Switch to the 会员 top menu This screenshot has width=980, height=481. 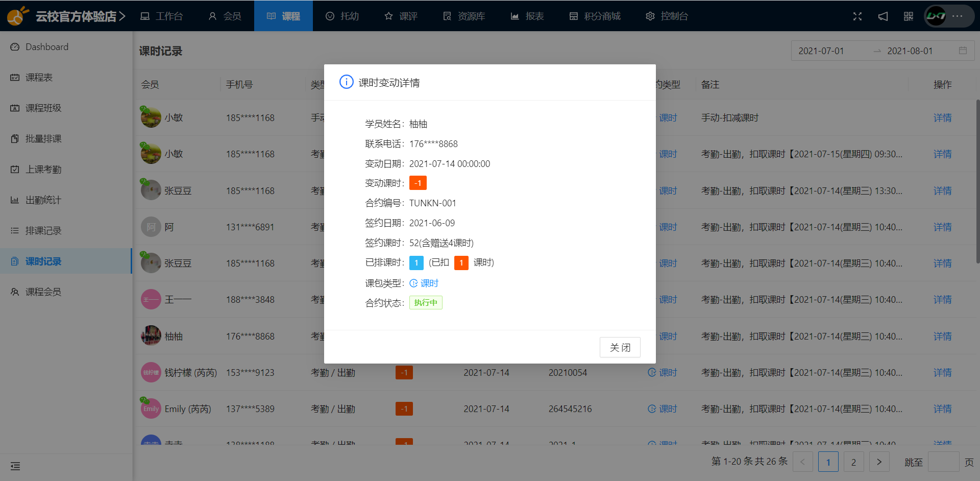click(225, 16)
